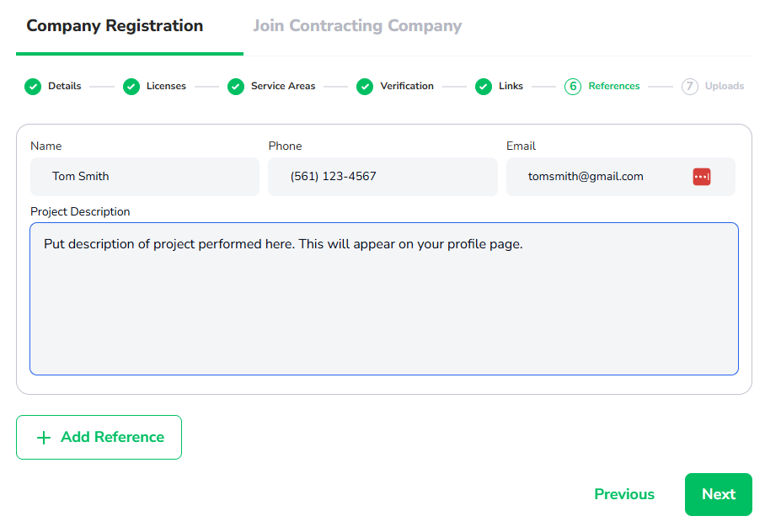Jump to the Uploads step label
Image resolution: width=765 pixels, height=532 pixels.
(724, 86)
